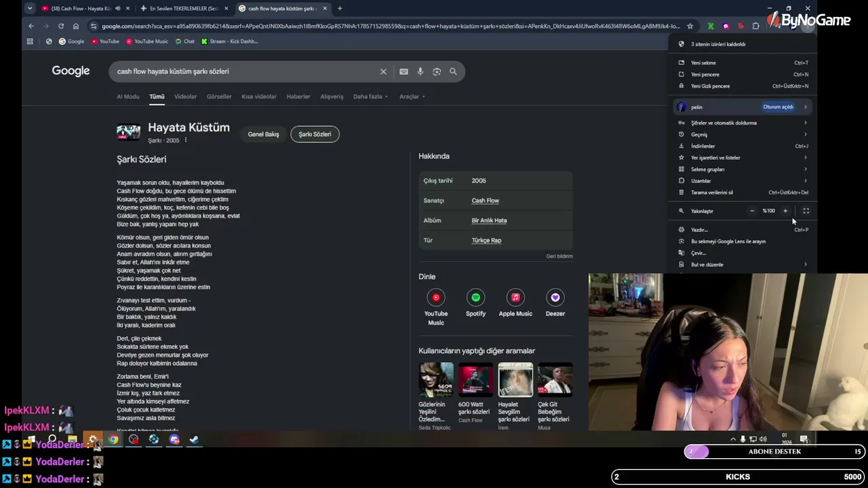Open the tab search dropdown arrow
Screen dimensions: 868x488
pyautogui.click(x=30, y=8)
